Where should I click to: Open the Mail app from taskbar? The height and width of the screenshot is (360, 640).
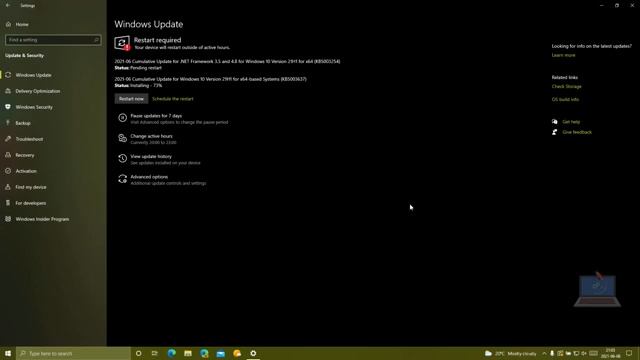[220, 353]
